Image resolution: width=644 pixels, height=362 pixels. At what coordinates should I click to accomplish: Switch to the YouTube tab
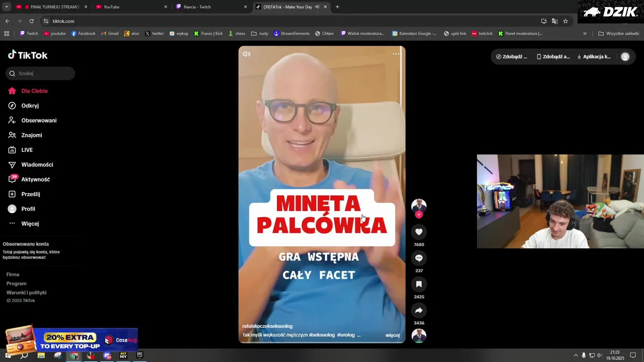pyautogui.click(x=132, y=7)
